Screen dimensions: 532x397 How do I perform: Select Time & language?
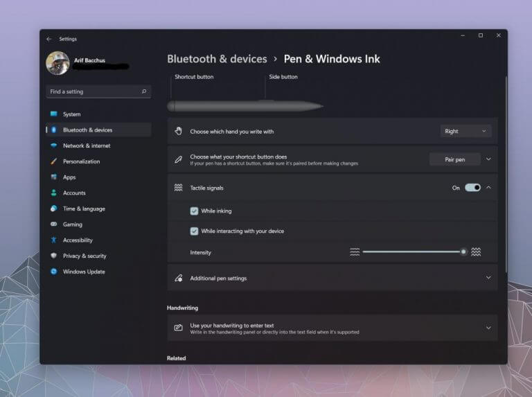click(x=99, y=209)
